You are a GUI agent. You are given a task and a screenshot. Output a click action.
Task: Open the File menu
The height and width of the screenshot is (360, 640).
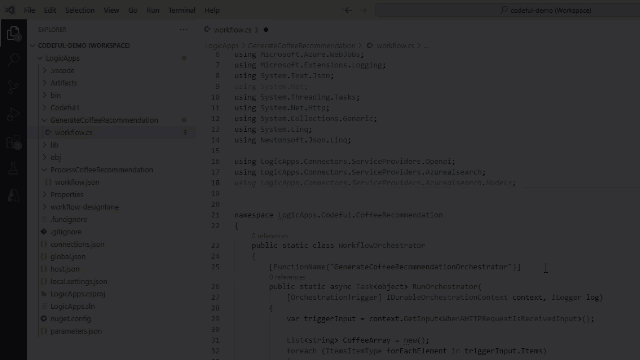click(29, 10)
